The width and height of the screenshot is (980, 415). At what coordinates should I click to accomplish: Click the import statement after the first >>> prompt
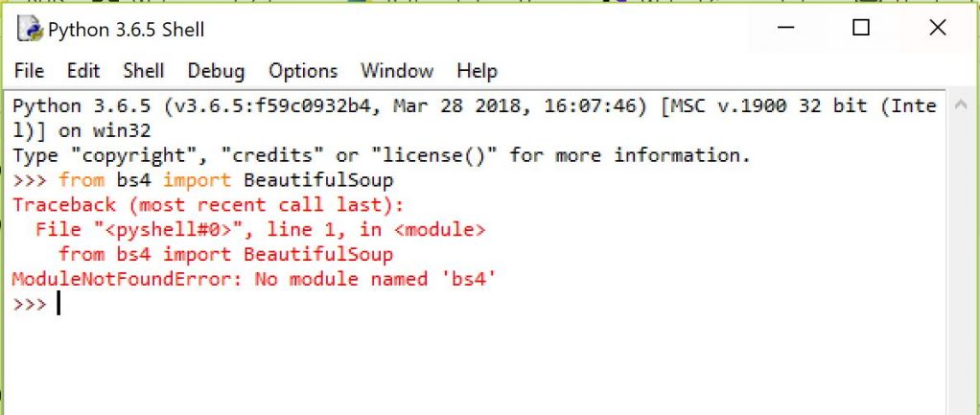click(x=225, y=180)
